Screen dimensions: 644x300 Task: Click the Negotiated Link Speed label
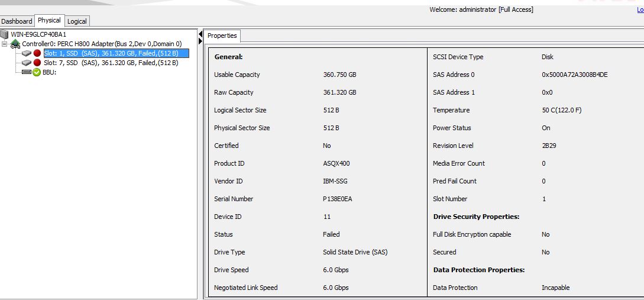point(245,288)
